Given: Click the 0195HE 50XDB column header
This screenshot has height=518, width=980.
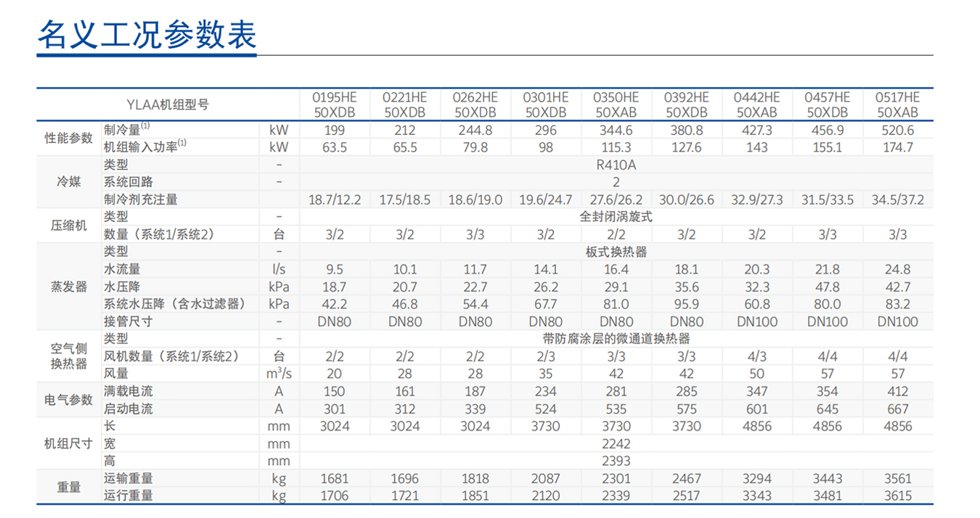Looking at the screenshot, I should tap(335, 104).
